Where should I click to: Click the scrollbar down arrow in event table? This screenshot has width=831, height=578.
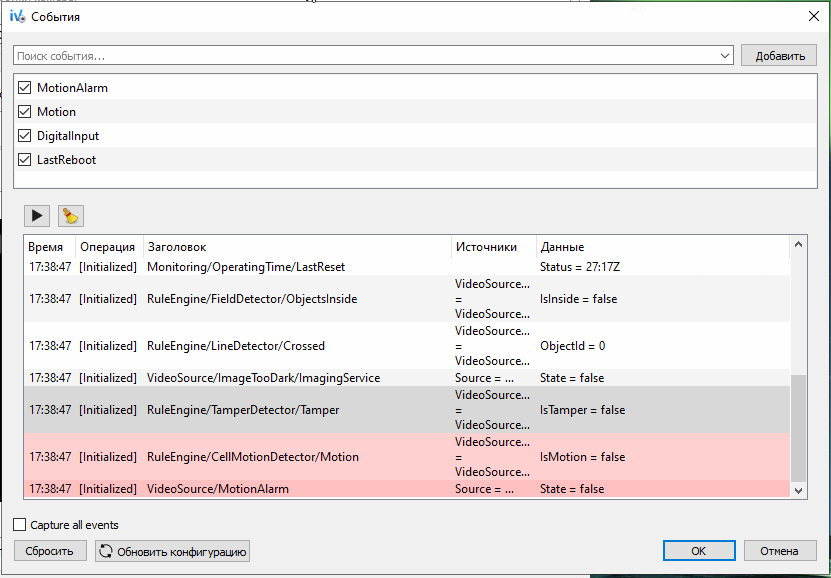coord(798,491)
